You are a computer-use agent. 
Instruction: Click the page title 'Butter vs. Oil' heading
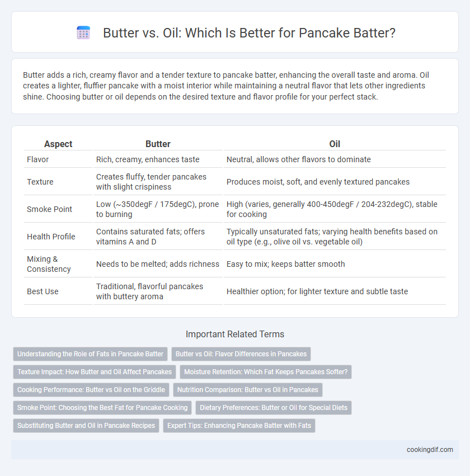tap(249, 33)
